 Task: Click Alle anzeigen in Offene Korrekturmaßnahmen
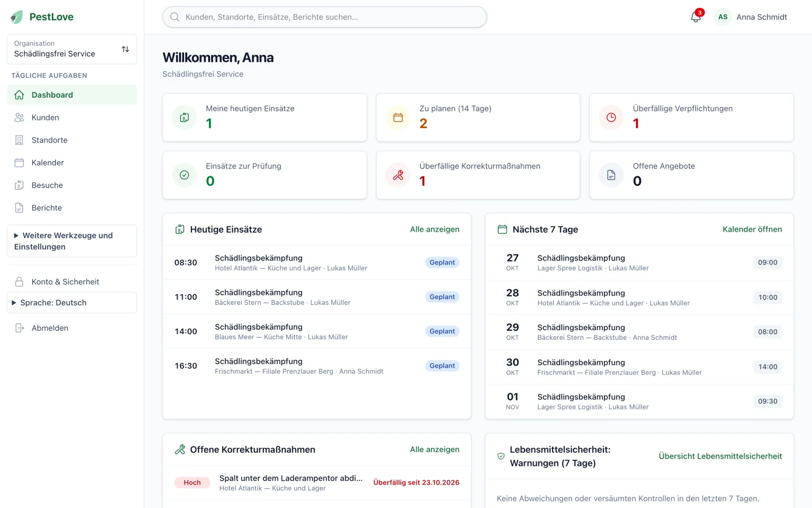tap(434, 450)
